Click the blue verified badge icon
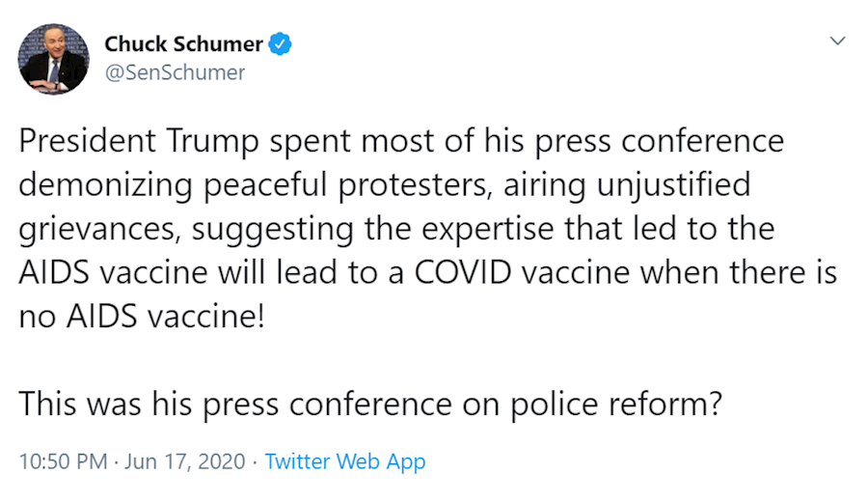 click(x=280, y=43)
